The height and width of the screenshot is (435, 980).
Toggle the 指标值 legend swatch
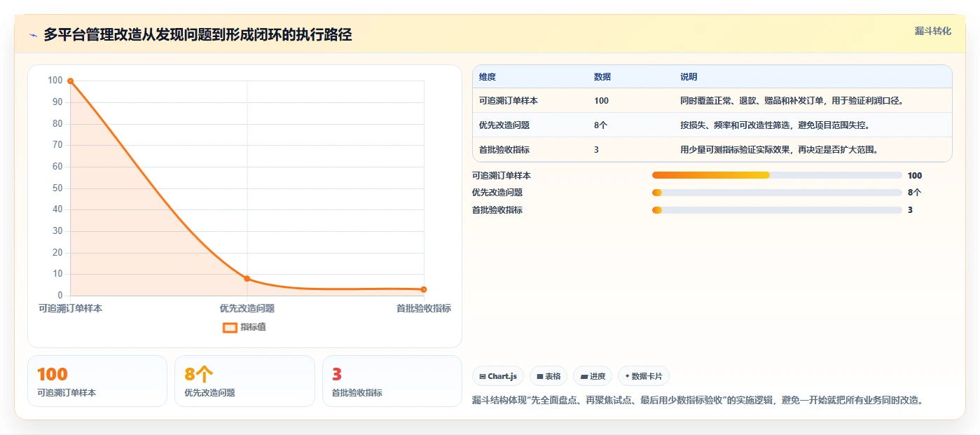click(x=230, y=327)
